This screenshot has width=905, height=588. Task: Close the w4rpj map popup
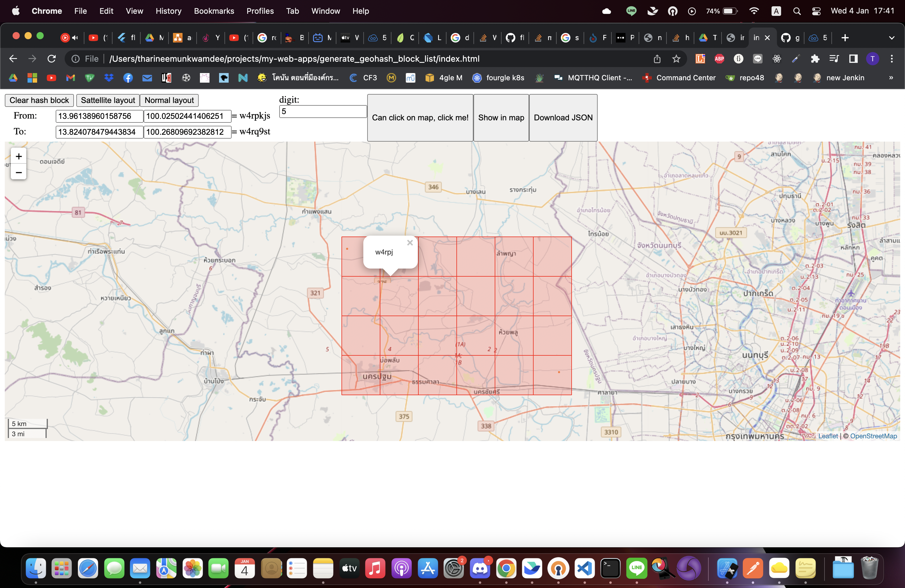pyautogui.click(x=409, y=243)
